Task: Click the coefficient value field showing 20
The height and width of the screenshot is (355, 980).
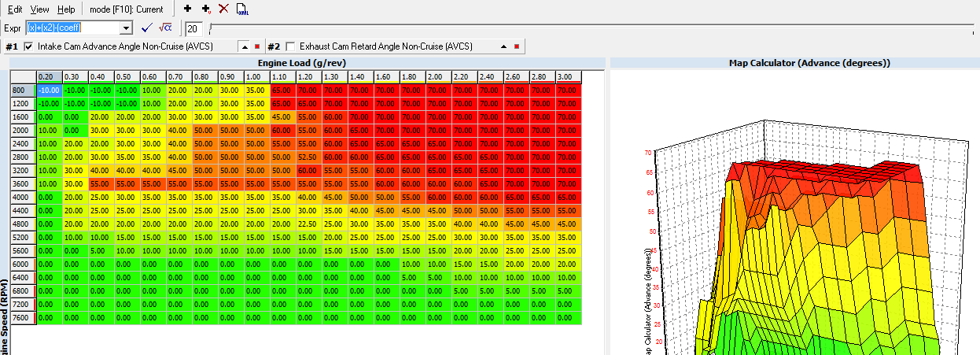Action: pyautogui.click(x=194, y=29)
